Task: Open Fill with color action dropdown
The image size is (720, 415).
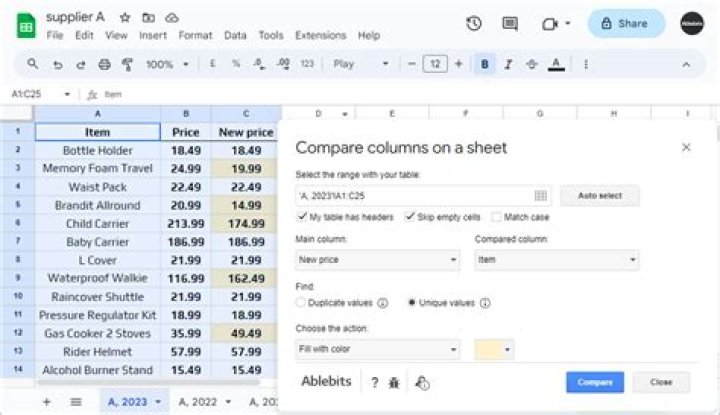Action: pyautogui.click(x=377, y=350)
